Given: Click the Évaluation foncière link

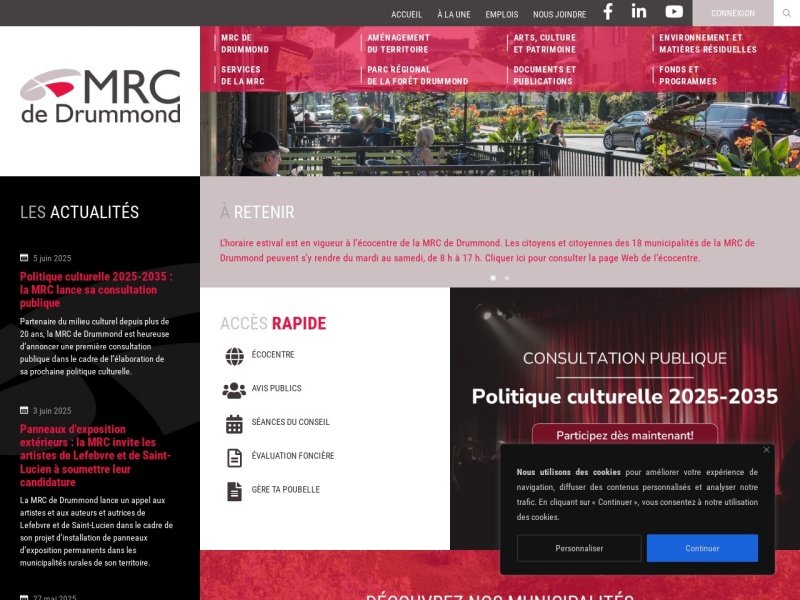Looking at the screenshot, I should (x=293, y=455).
